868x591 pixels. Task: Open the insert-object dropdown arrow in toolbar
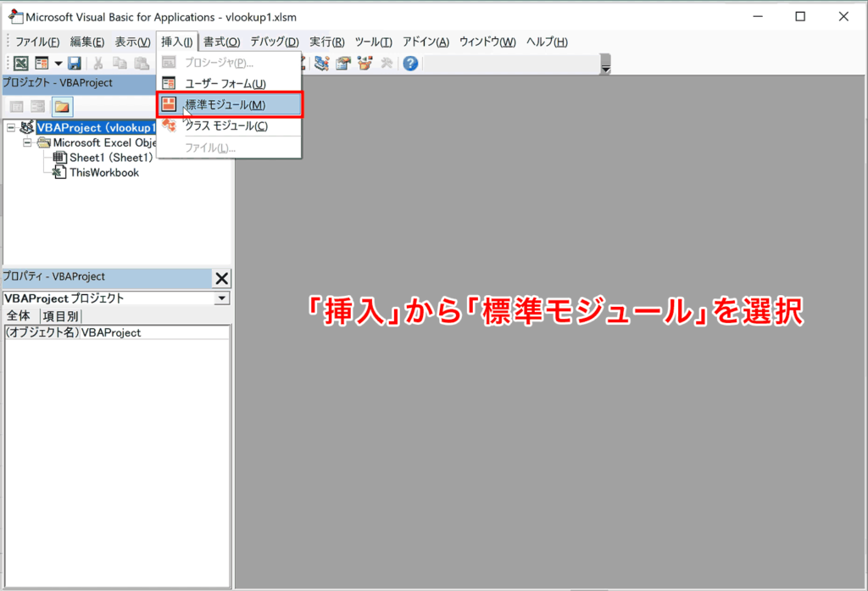pyautogui.click(x=58, y=63)
